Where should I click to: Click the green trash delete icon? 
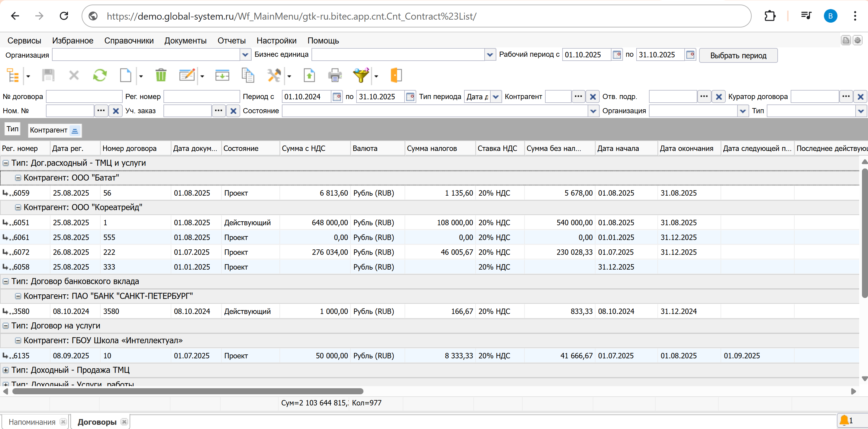[161, 75]
